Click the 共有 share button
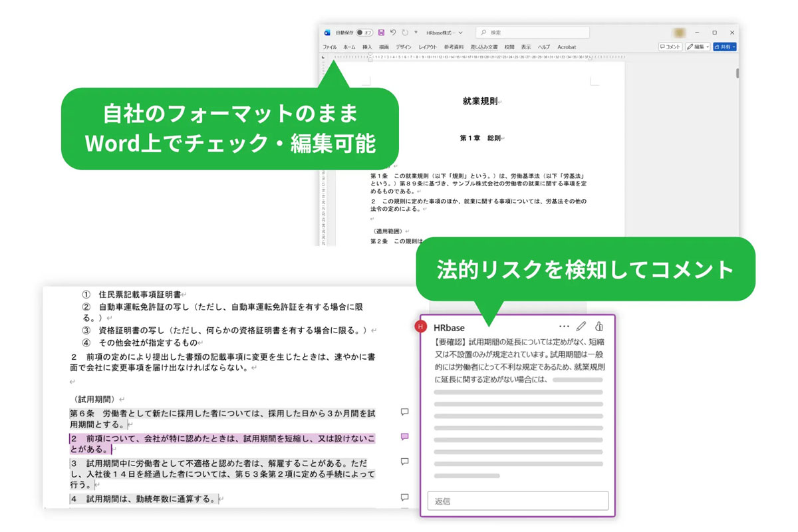Image resolution: width=798 pixels, height=532 pixels. [725, 47]
